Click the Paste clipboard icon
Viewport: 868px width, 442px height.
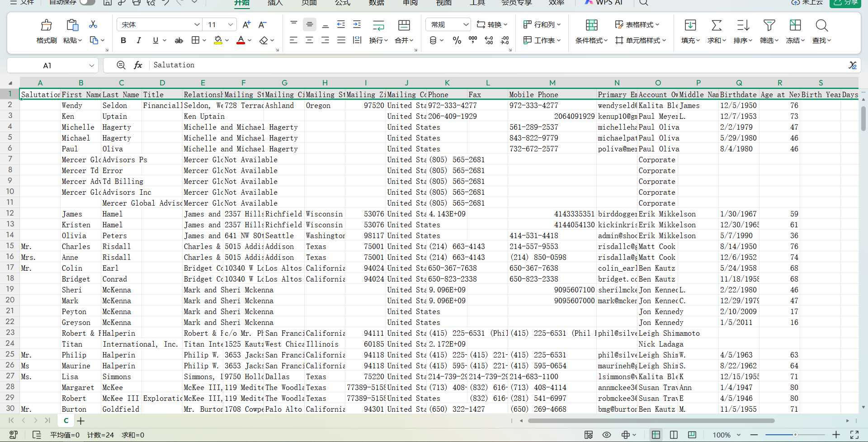pyautogui.click(x=72, y=25)
